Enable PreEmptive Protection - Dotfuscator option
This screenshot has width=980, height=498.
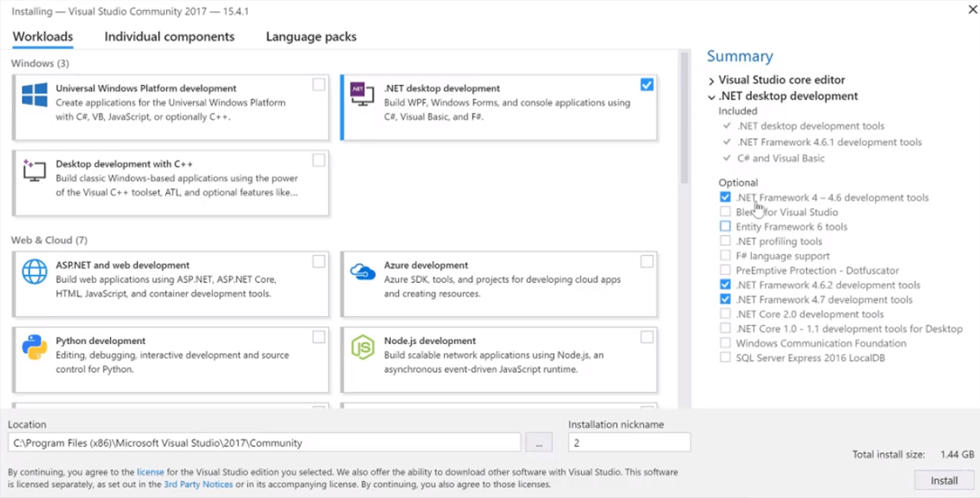725,270
